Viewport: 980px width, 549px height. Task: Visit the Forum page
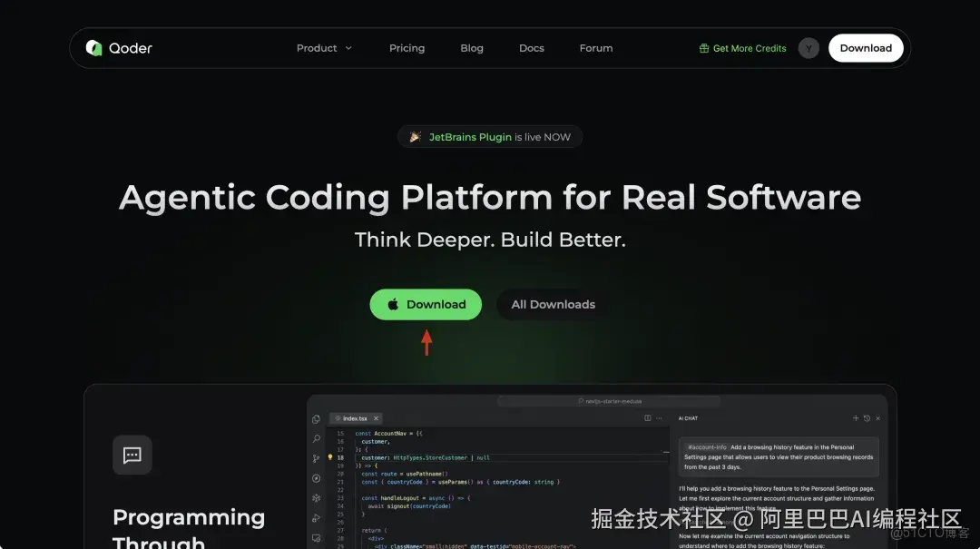point(595,48)
